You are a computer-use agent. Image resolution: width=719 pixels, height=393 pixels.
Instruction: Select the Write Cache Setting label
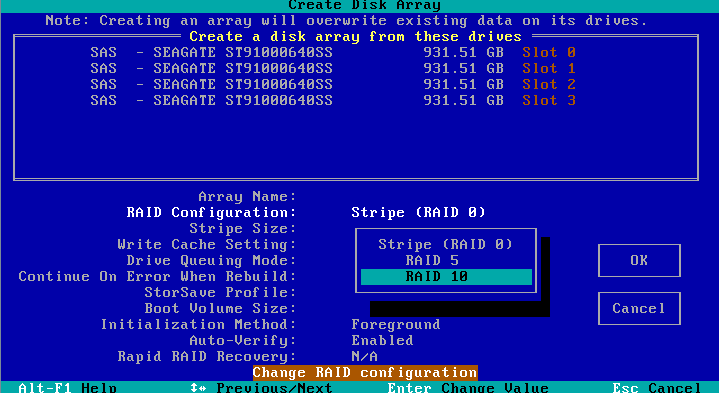[207, 244]
